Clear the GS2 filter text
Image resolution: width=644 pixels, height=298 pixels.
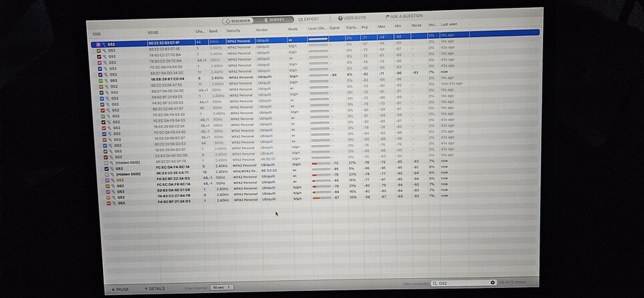pyautogui.click(x=492, y=283)
